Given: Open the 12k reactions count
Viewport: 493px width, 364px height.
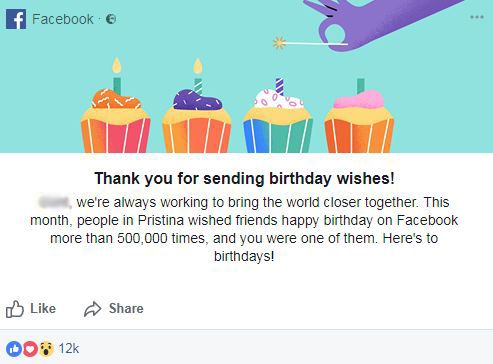Looking at the screenshot, I should [x=69, y=349].
